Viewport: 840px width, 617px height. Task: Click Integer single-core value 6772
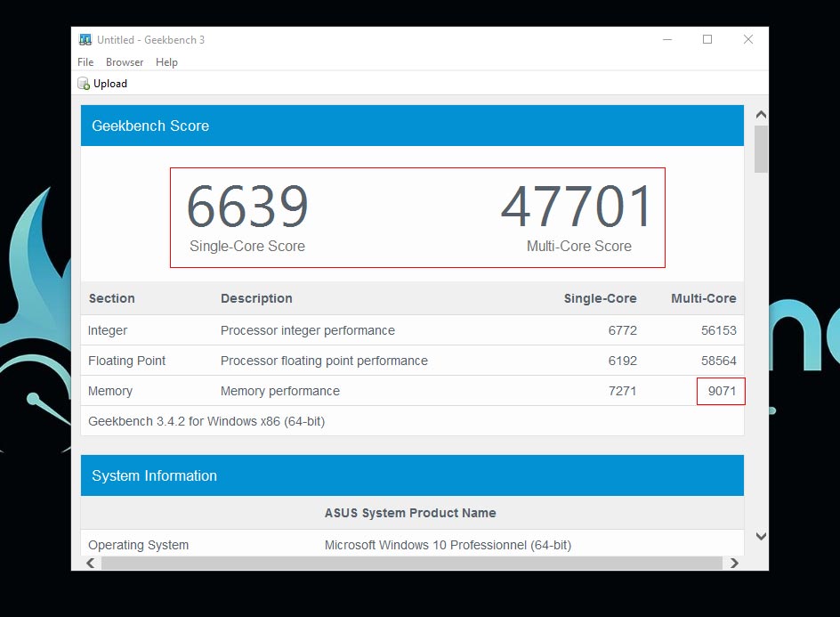pyautogui.click(x=623, y=330)
